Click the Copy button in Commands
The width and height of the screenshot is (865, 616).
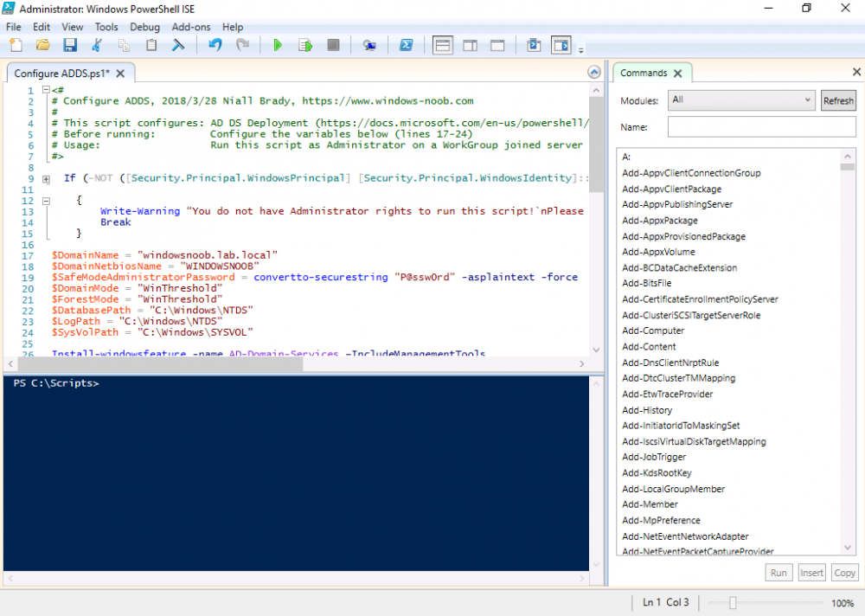pos(844,573)
